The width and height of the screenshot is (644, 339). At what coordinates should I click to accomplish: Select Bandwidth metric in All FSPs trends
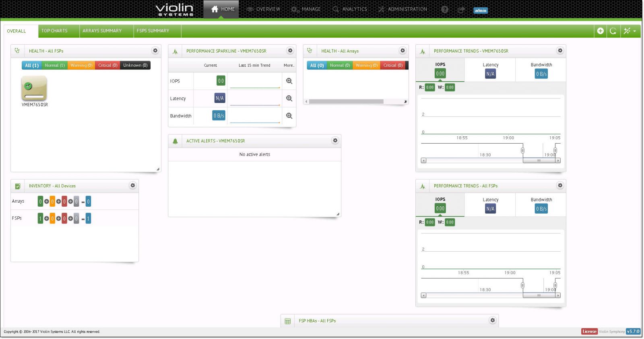tap(541, 204)
